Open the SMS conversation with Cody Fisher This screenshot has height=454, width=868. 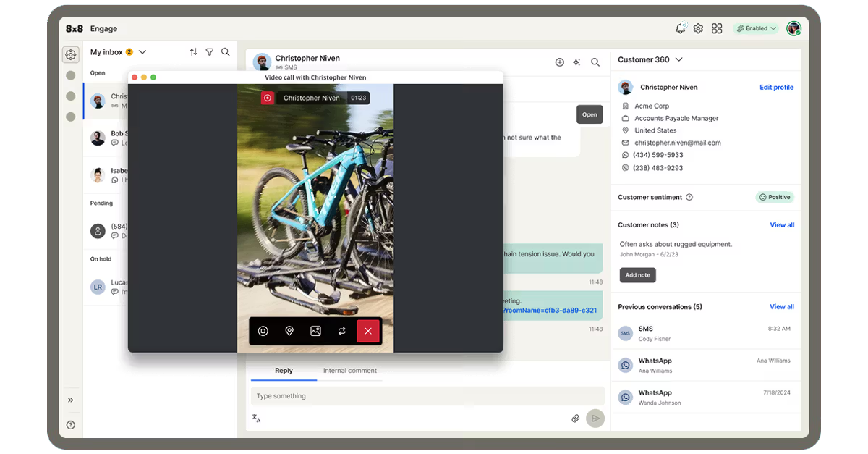[705, 333]
